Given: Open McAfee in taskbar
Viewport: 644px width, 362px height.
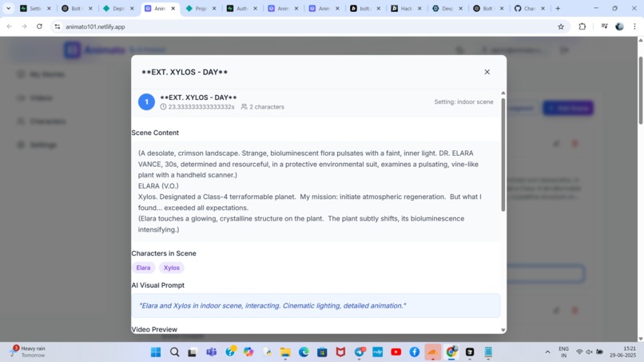Looking at the screenshot, I should pos(340,352).
